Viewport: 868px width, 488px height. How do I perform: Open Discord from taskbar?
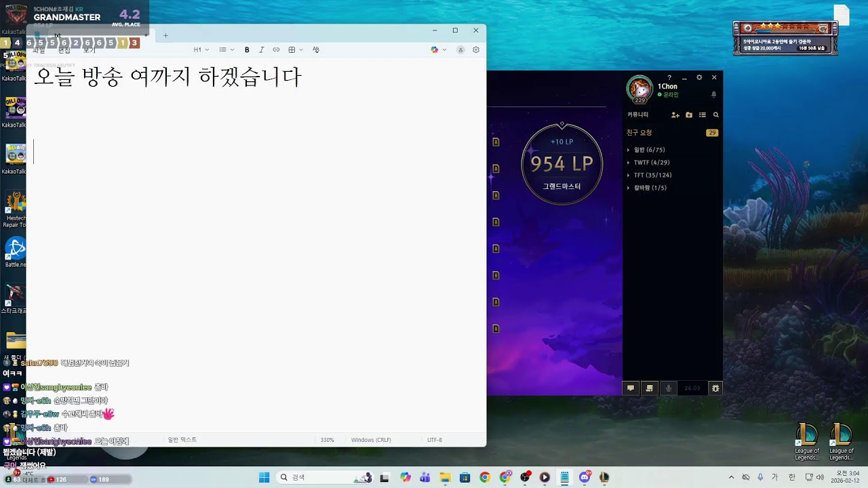pyautogui.click(x=585, y=477)
